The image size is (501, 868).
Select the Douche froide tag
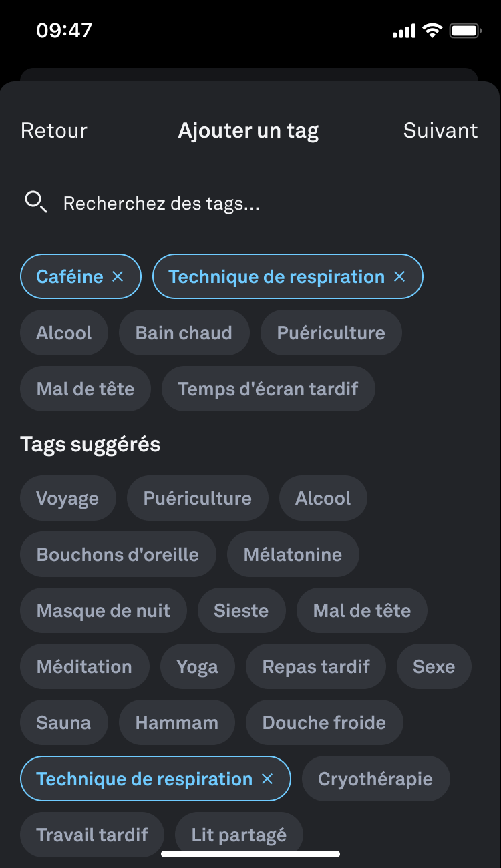324,722
